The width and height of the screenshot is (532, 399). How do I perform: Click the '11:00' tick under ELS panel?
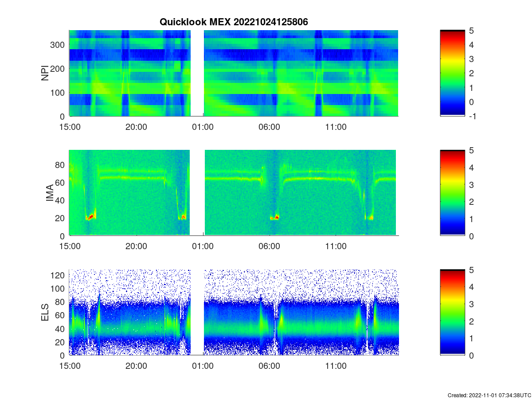(x=336, y=366)
